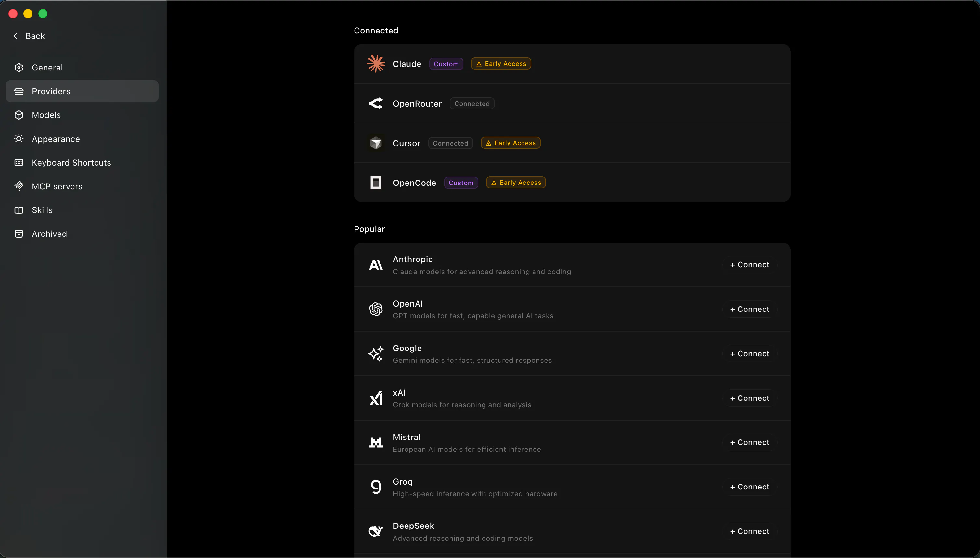
Task: Connect the Mistral provider
Action: click(x=750, y=442)
